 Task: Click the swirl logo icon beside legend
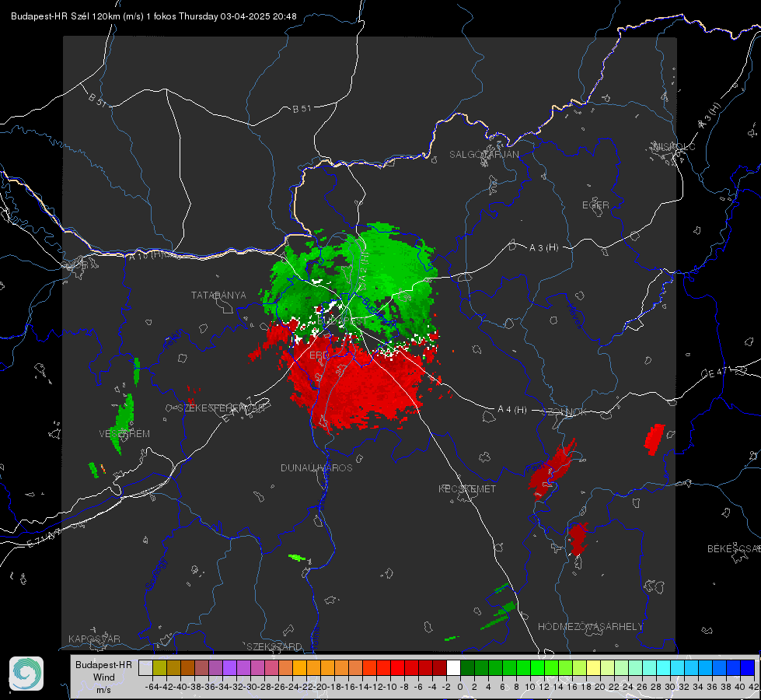(x=26, y=674)
